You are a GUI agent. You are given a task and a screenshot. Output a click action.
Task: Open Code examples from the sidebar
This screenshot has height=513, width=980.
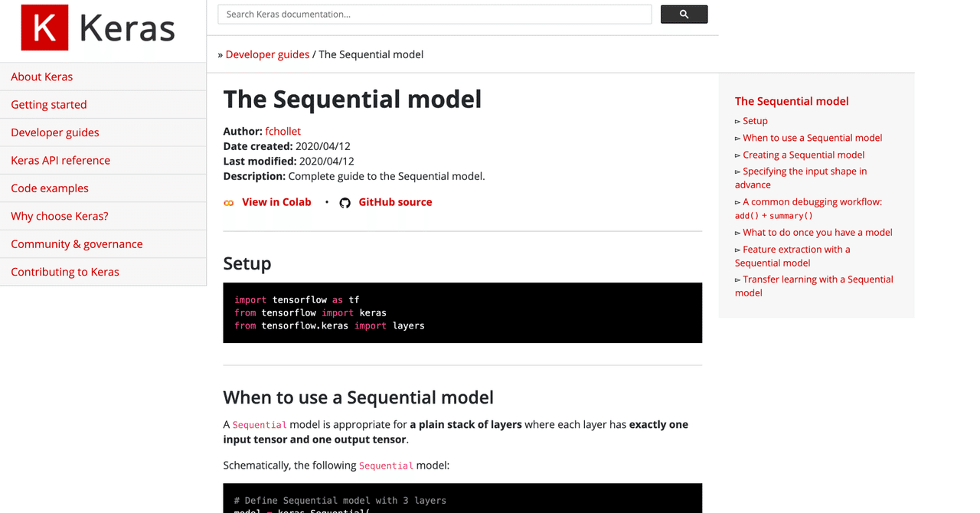coord(50,188)
